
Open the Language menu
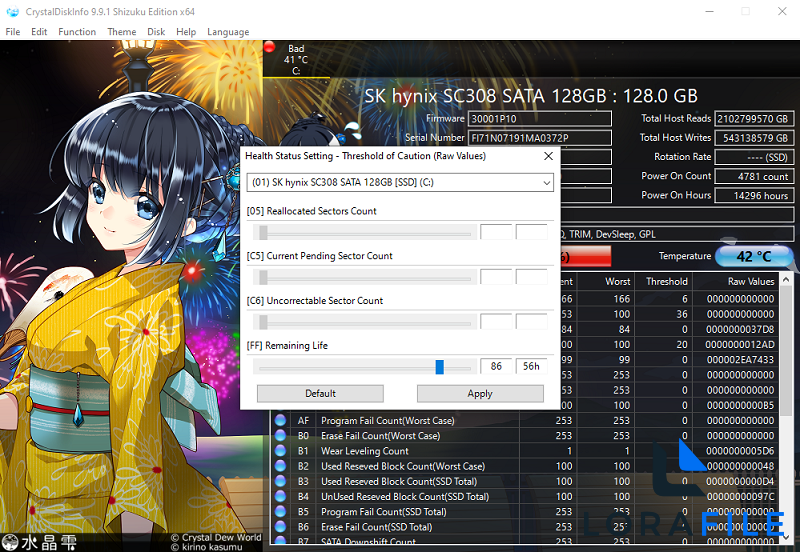228,32
